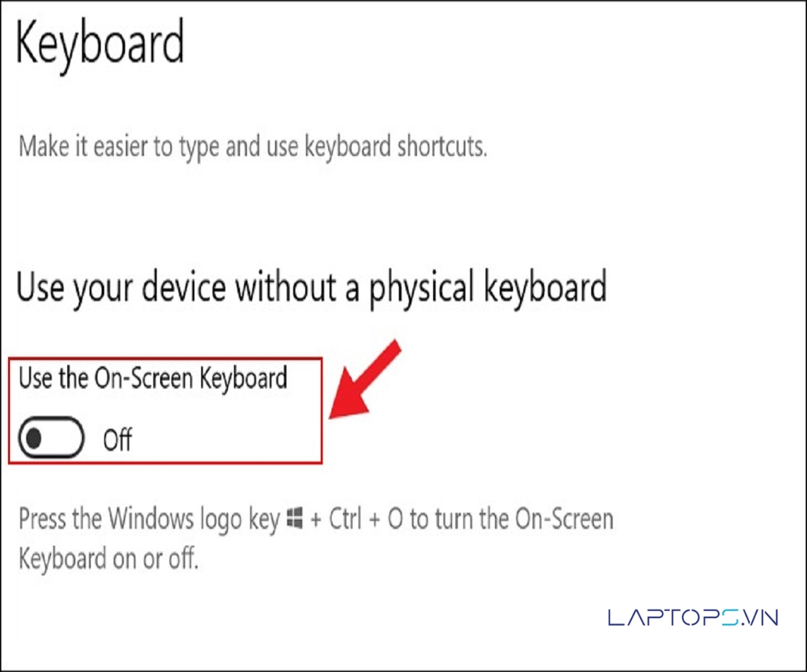Click the LAPTOPS.VN watermark logo

click(x=693, y=618)
